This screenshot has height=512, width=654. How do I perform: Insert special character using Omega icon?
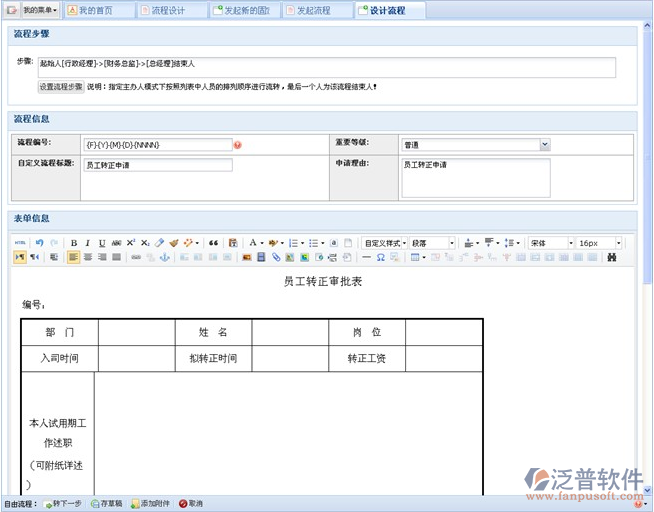click(381, 257)
